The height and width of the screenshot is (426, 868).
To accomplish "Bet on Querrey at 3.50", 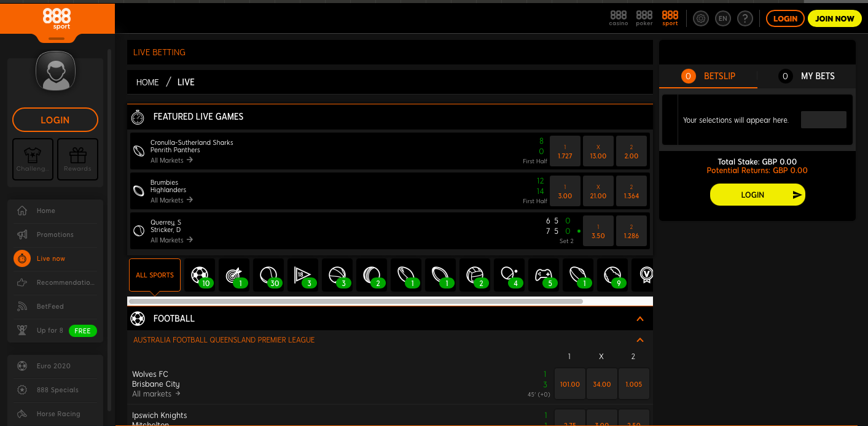I will [x=598, y=231].
